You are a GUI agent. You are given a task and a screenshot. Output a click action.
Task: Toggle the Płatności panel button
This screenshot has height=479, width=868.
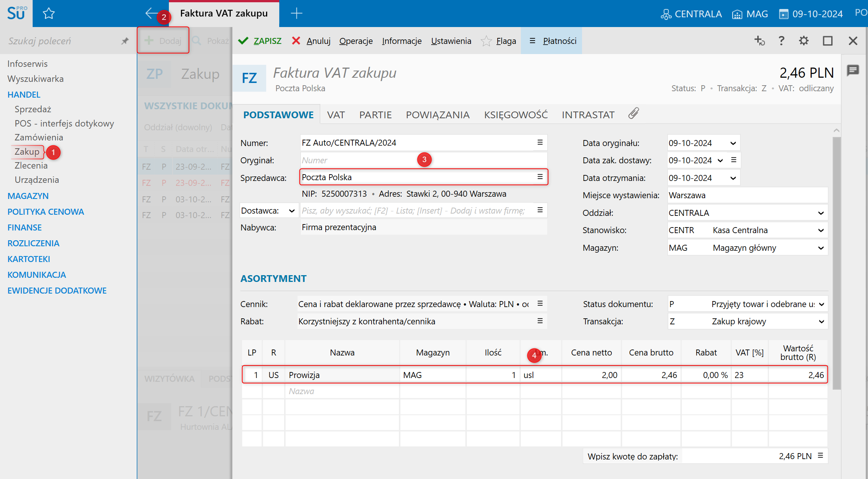pyautogui.click(x=552, y=41)
